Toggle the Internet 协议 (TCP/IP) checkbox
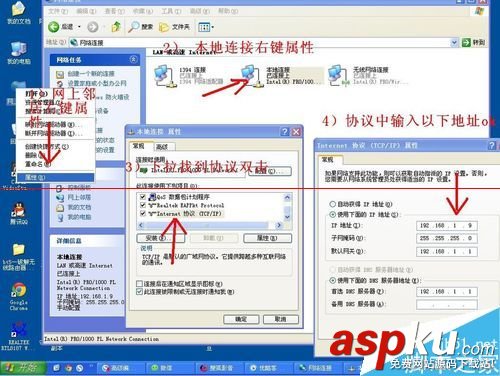500x376 pixels. point(143,213)
